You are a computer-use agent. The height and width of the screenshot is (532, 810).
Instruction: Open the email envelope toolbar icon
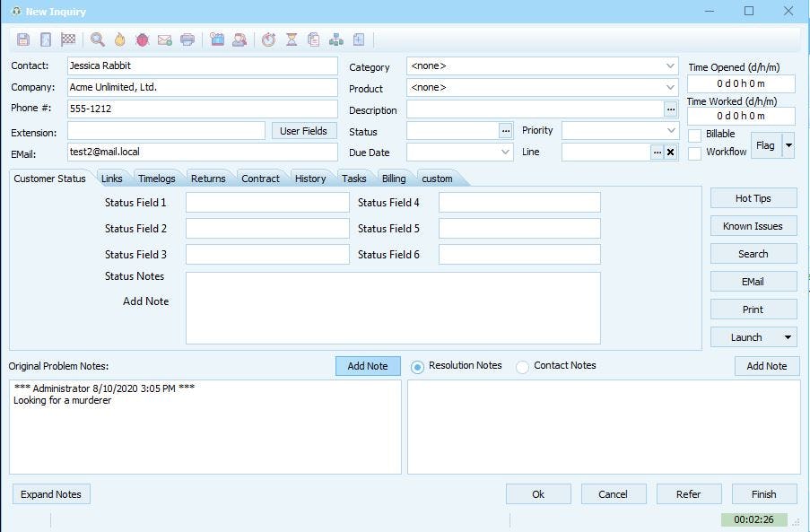pyautogui.click(x=164, y=39)
